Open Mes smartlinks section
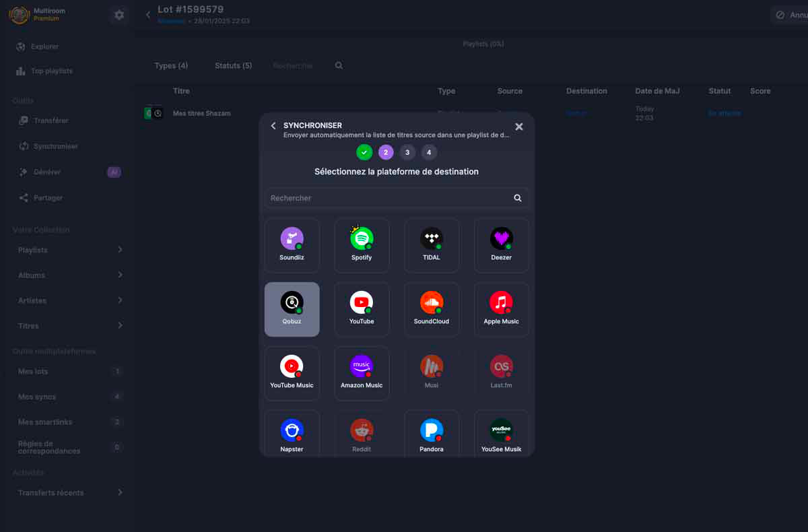 [70, 422]
